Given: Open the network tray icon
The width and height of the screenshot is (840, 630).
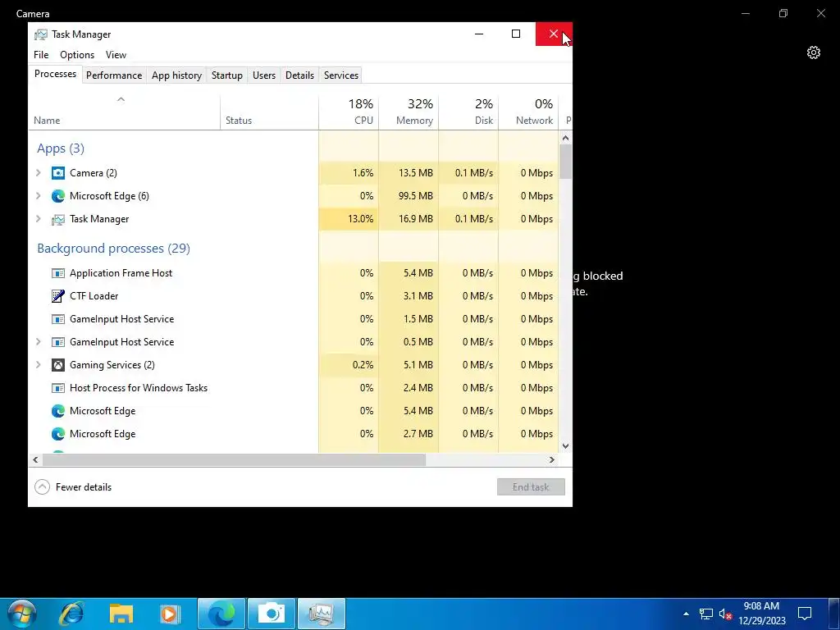Looking at the screenshot, I should (x=706, y=614).
